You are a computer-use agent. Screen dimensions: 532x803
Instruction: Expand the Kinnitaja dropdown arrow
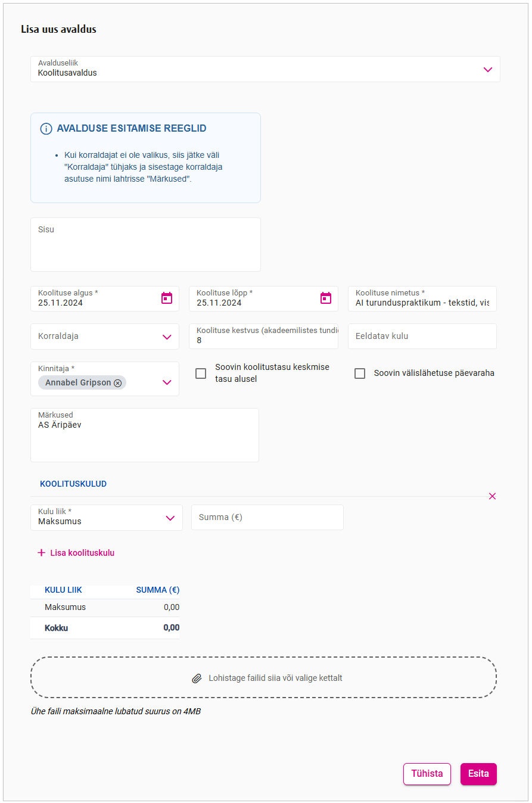pos(167,382)
